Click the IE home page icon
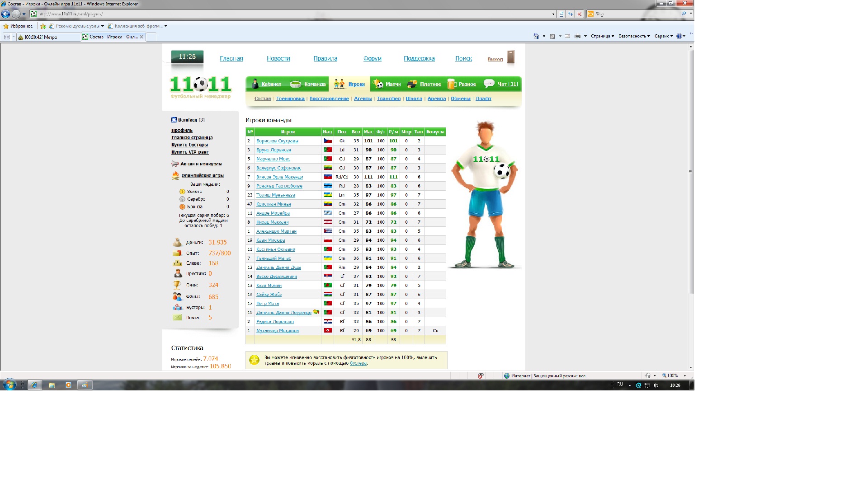This screenshot has width=868, height=488. [537, 36]
